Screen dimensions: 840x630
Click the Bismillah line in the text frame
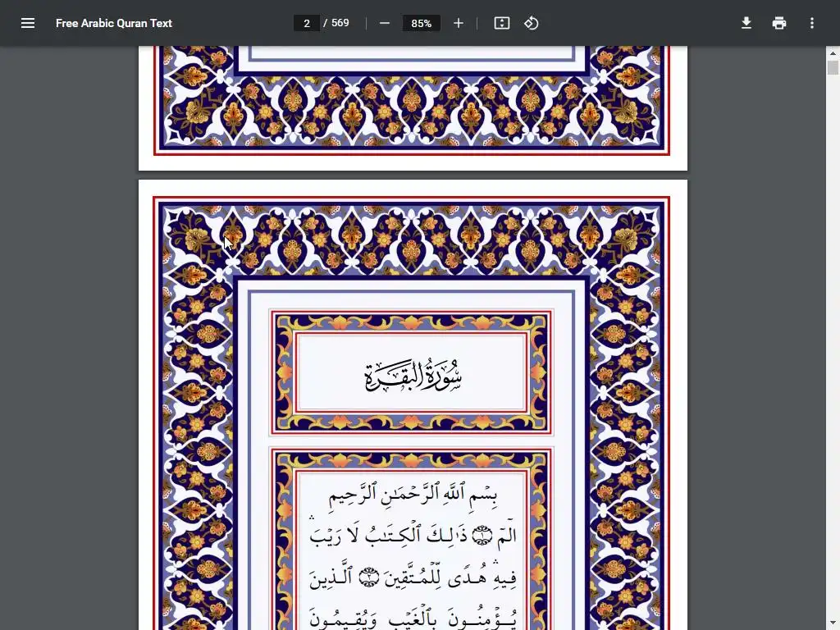point(413,495)
